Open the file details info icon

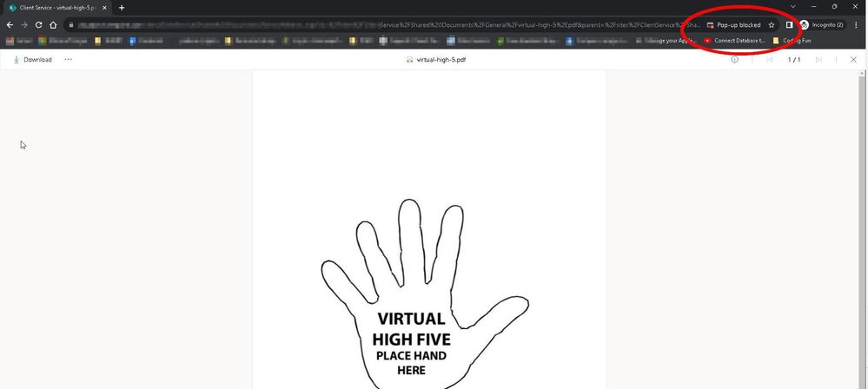click(x=734, y=59)
